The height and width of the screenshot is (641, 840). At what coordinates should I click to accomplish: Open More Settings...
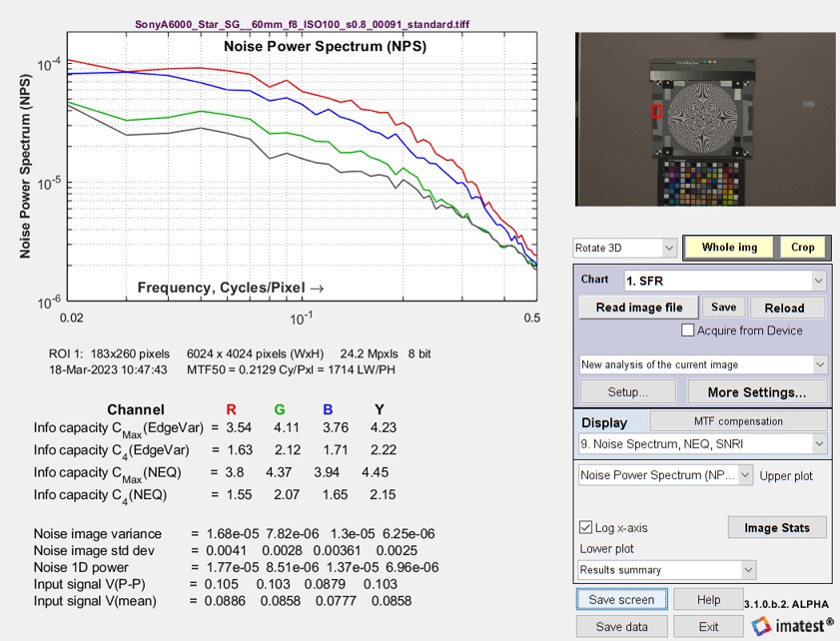(x=757, y=392)
